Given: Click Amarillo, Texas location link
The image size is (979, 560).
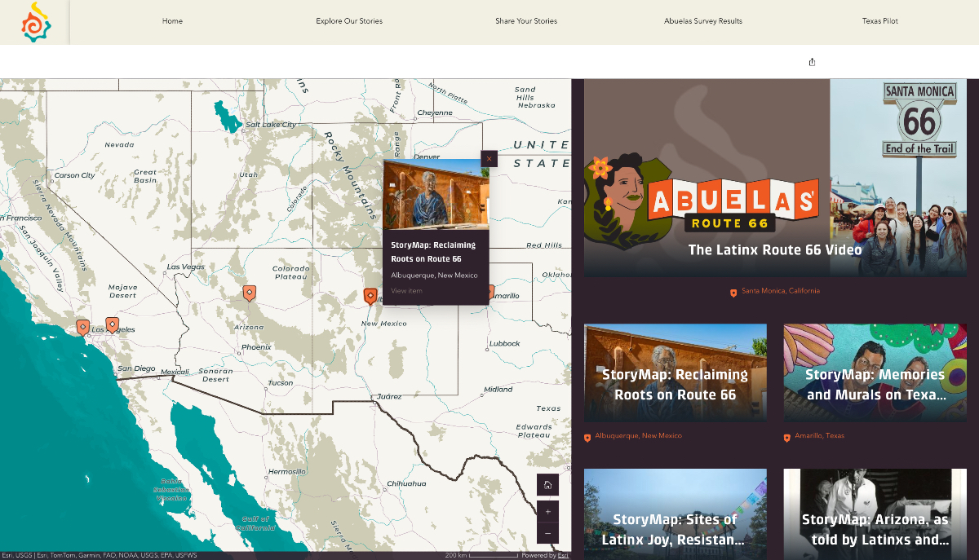Looking at the screenshot, I should coord(820,436).
